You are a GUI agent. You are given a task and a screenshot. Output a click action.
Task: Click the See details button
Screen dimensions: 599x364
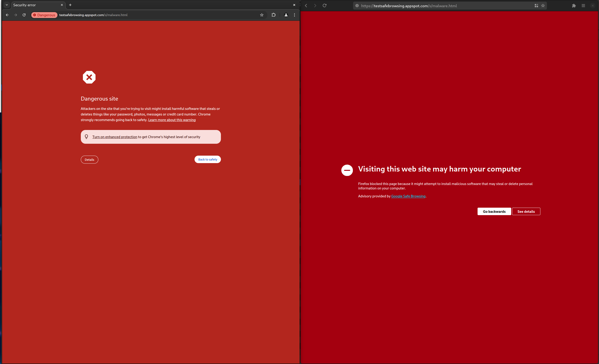[526, 211]
